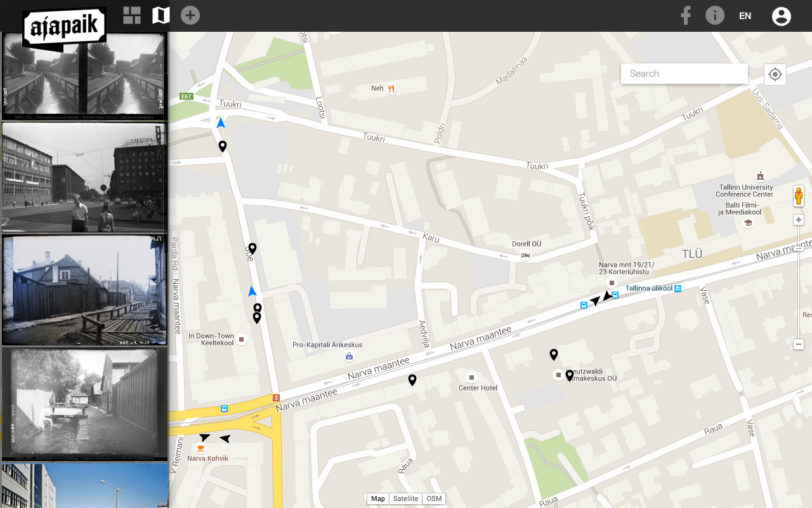Zoom out with the minus button
This screenshot has height=508, width=812.
coord(799,344)
